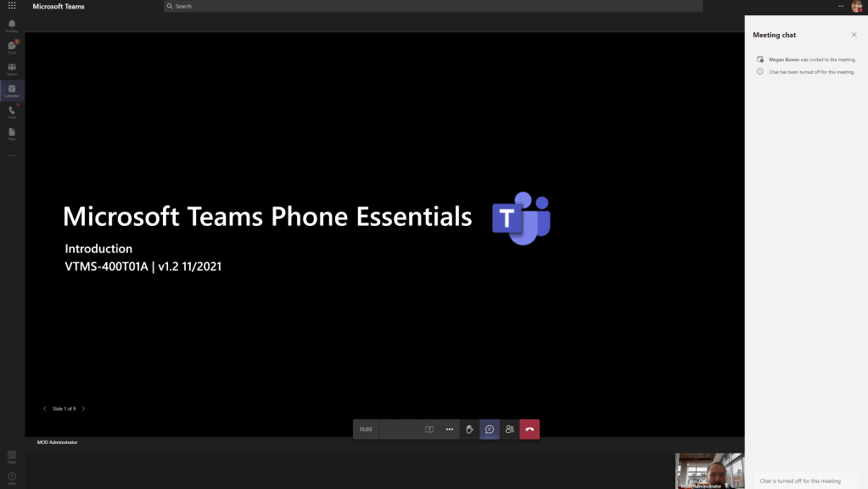Viewport: 868px width, 489px height.
Task: Go back to the previous slide
Action: (x=45, y=408)
